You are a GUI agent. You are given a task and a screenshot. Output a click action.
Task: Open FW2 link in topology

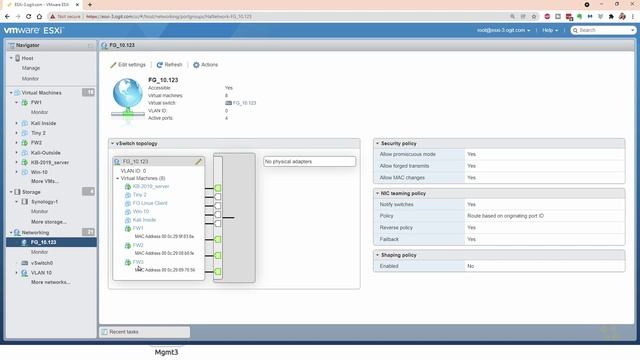click(138, 245)
